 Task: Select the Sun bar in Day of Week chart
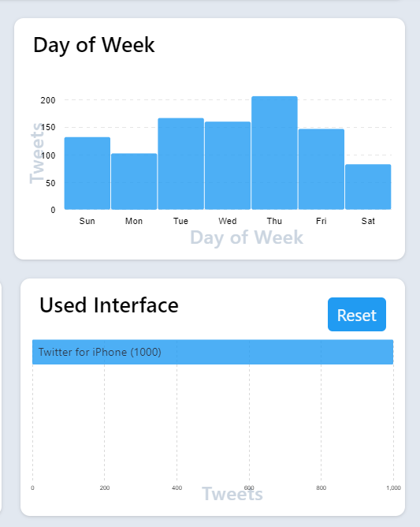[87, 173]
